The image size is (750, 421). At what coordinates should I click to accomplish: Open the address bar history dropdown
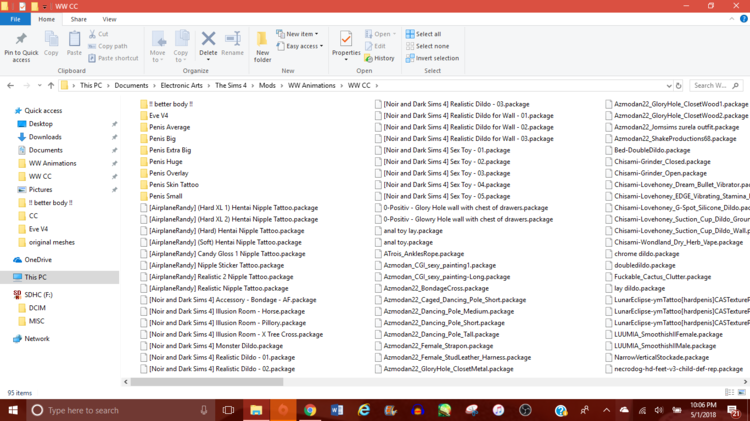click(669, 86)
